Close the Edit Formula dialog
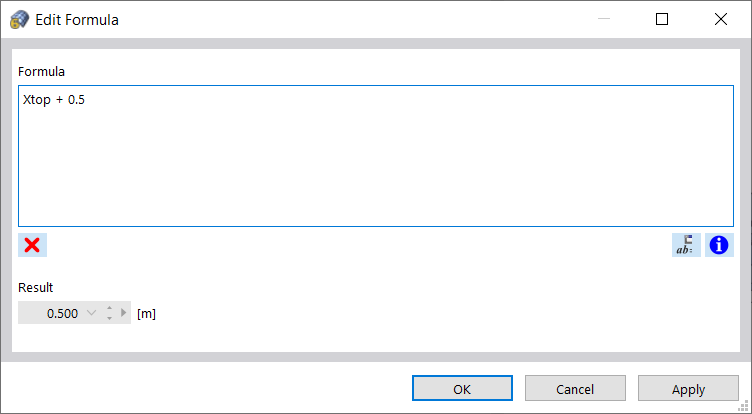This screenshot has height=414, width=752. (720, 19)
